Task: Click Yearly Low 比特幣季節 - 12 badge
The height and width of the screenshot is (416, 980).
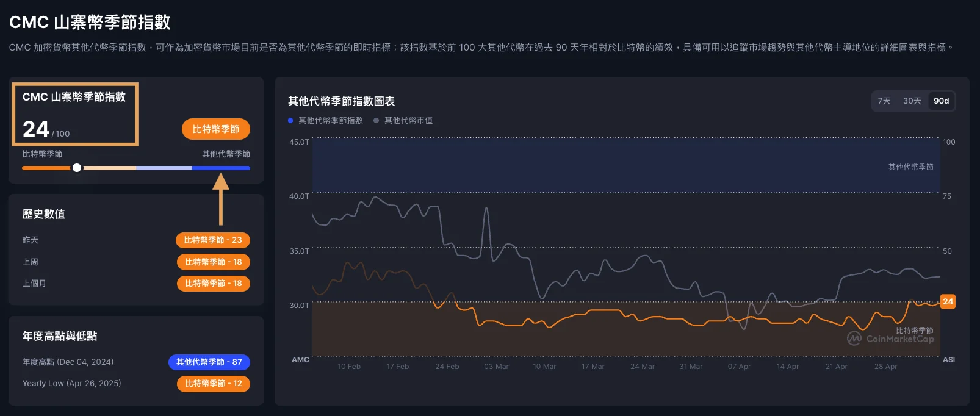Action: coord(214,384)
